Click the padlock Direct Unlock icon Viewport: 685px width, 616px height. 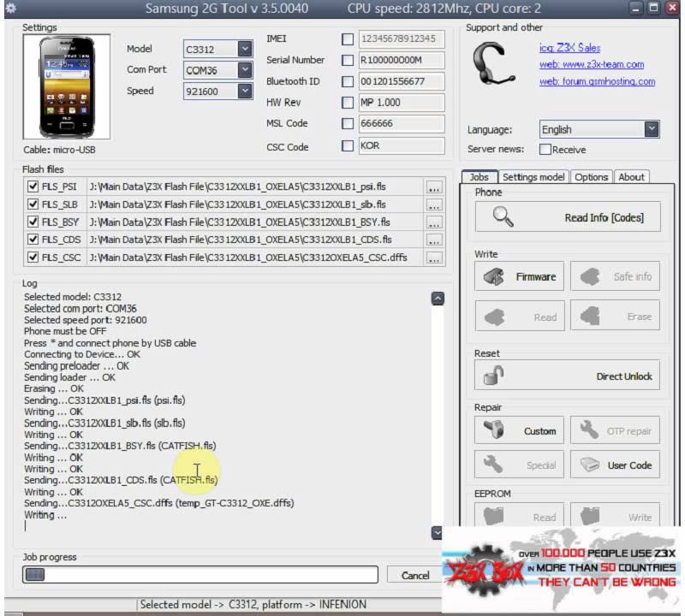point(494,375)
